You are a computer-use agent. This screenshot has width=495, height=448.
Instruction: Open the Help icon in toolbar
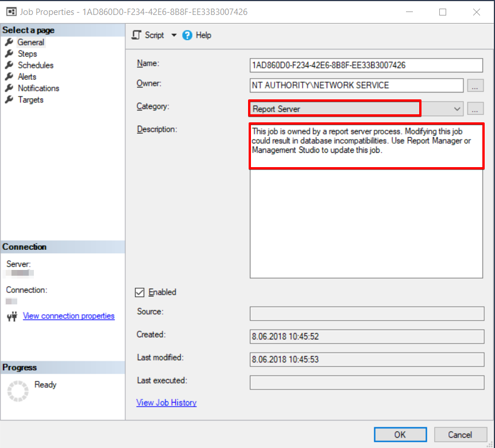pyautogui.click(x=187, y=35)
